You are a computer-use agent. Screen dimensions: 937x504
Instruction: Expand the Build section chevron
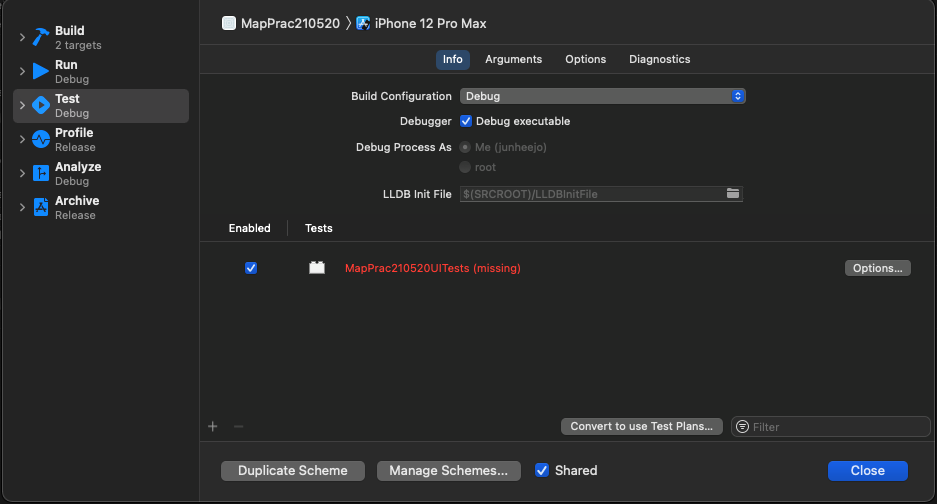click(22, 37)
